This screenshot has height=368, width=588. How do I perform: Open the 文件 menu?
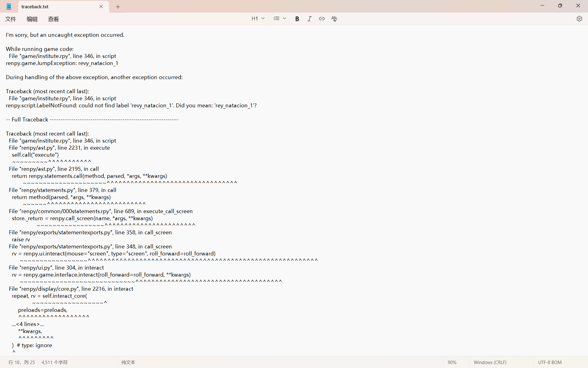coord(11,19)
